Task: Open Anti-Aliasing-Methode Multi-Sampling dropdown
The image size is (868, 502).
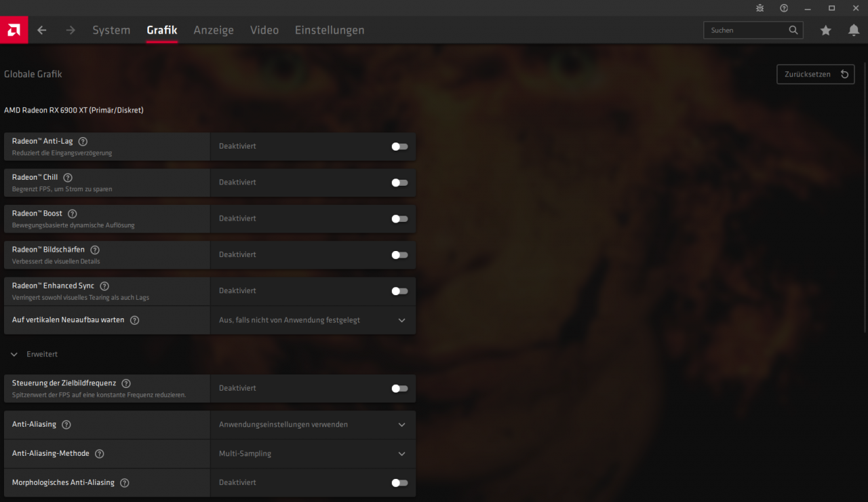Action: (313, 454)
